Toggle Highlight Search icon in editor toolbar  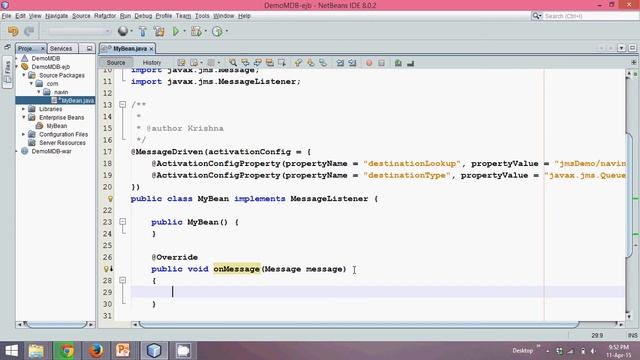270,62
